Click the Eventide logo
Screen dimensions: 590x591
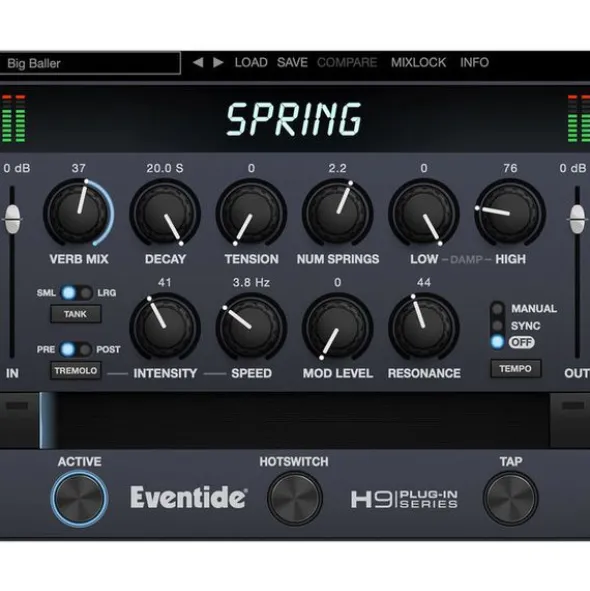(188, 498)
